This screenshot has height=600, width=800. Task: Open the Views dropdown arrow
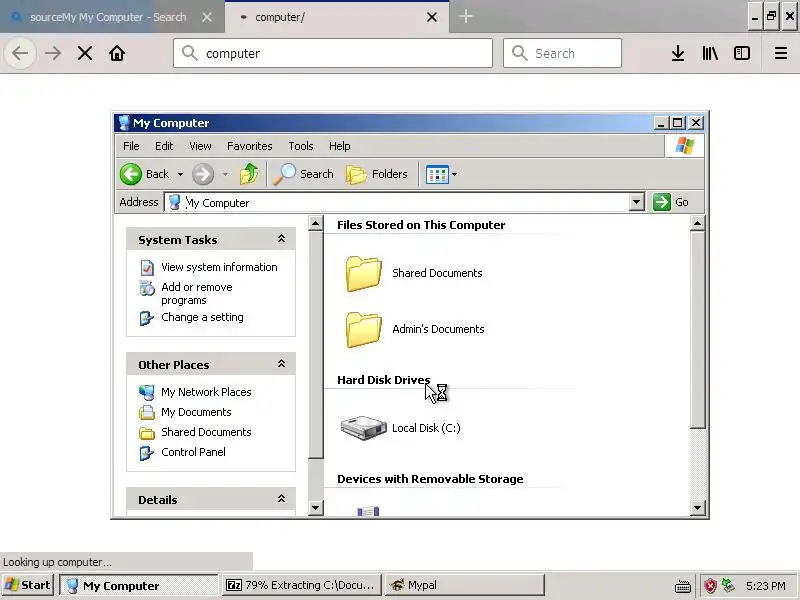pyautogui.click(x=455, y=174)
